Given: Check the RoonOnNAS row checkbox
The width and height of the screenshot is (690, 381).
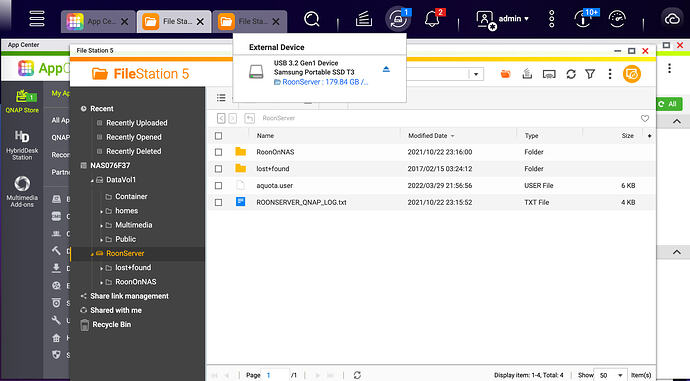Looking at the screenshot, I should click(x=218, y=152).
